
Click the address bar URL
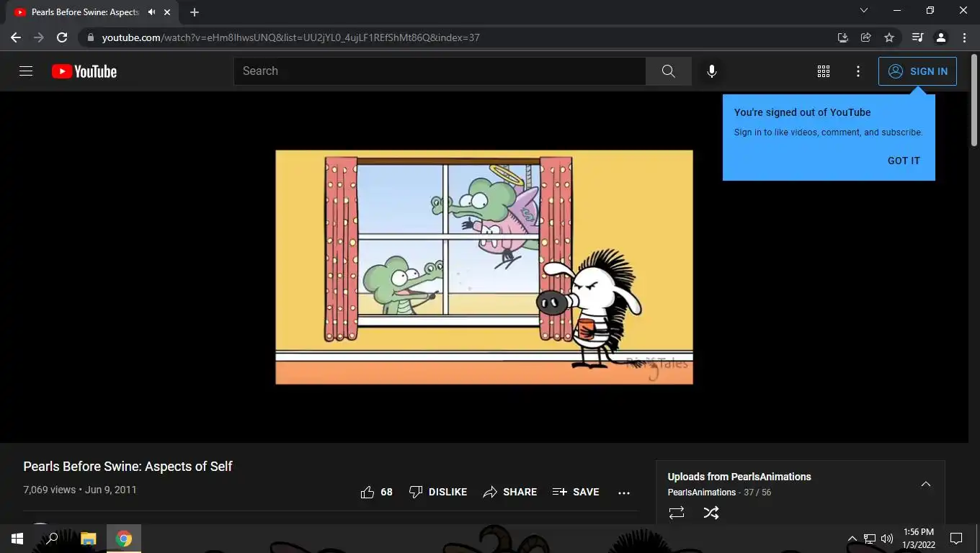click(x=291, y=37)
